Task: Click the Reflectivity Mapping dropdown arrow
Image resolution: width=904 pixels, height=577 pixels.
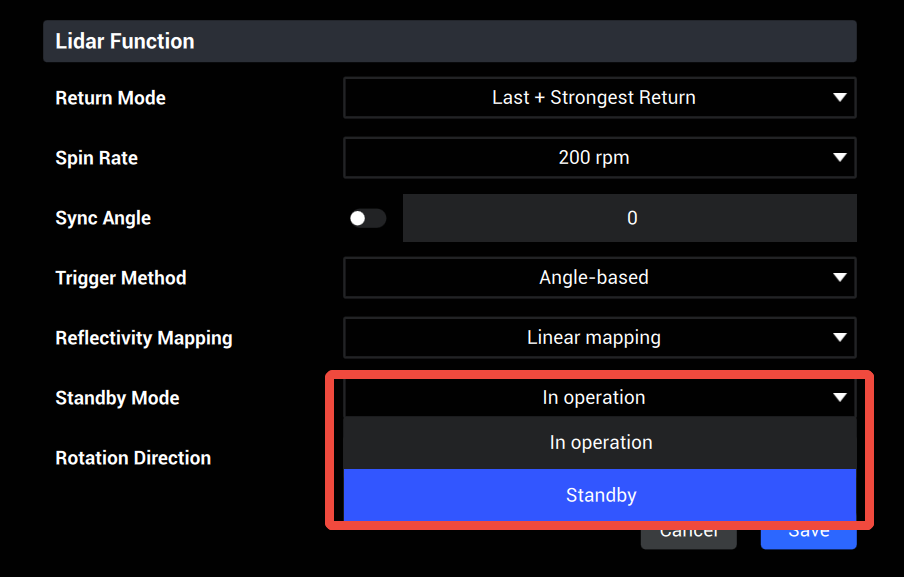Action: (839, 337)
